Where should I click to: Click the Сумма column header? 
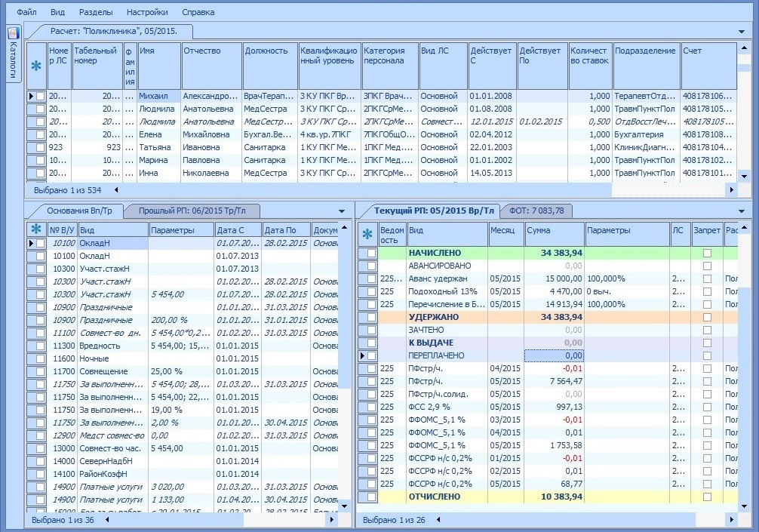pyautogui.click(x=555, y=235)
